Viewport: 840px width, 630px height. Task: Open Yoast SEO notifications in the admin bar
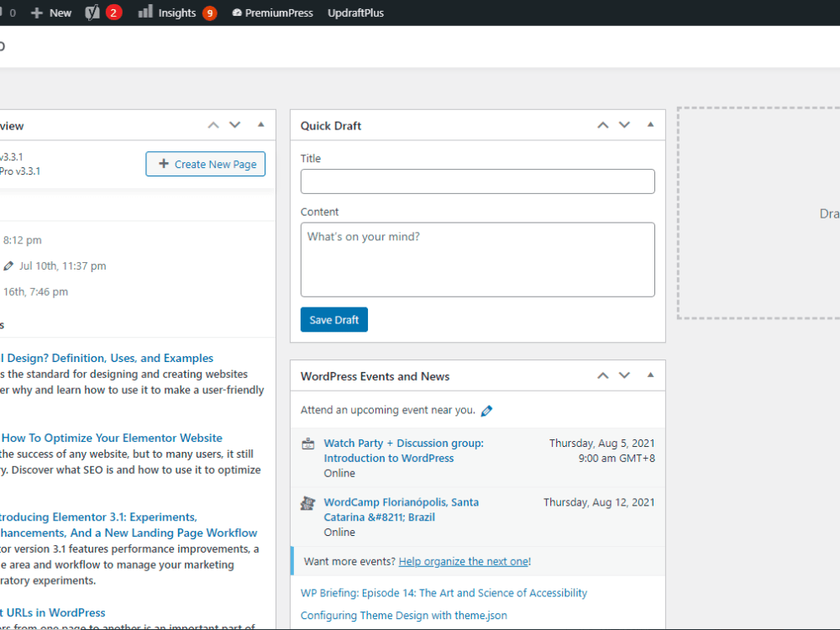click(x=103, y=13)
